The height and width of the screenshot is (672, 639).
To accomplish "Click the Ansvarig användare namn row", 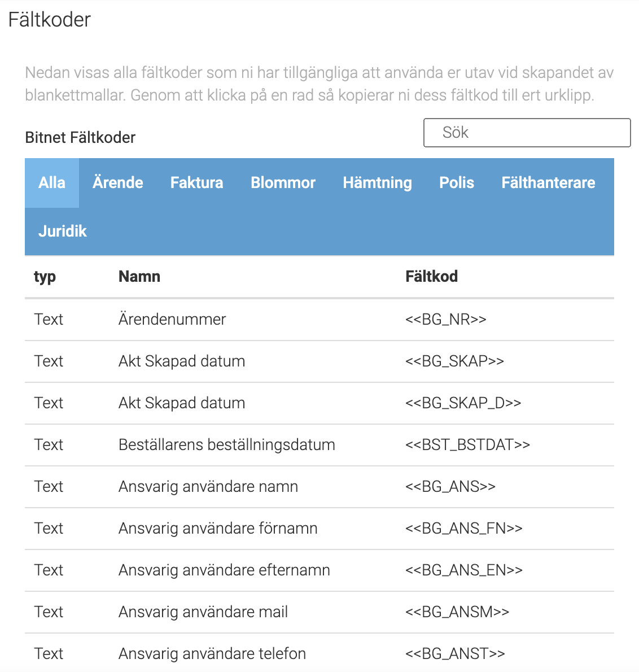I will [x=319, y=487].
